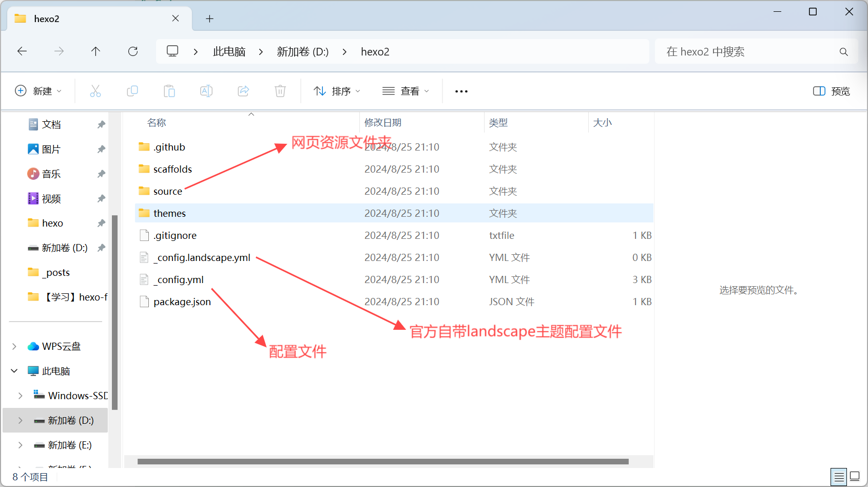Open the 查看 (View) dropdown
Image resolution: width=868 pixels, height=487 pixels.
(406, 91)
